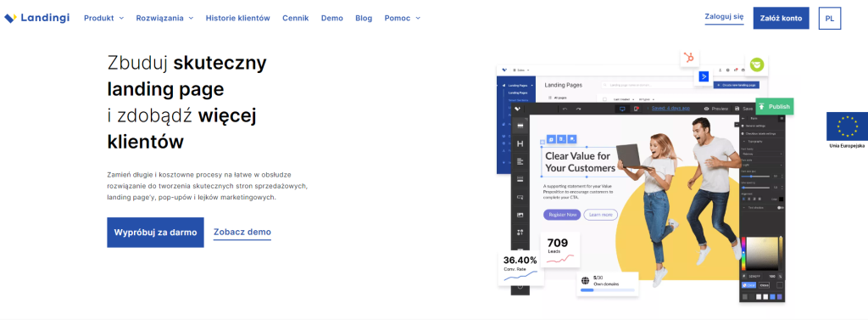Open the Cennik page
This screenshot has width=868, height=320.
pos(296,18)
